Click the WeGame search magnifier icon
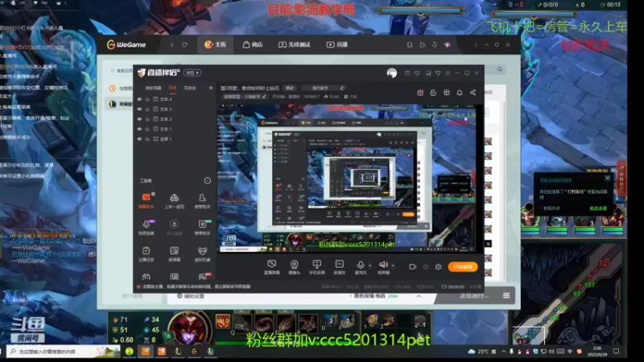This screenshot has height=362, width=644. click(500, 69)
